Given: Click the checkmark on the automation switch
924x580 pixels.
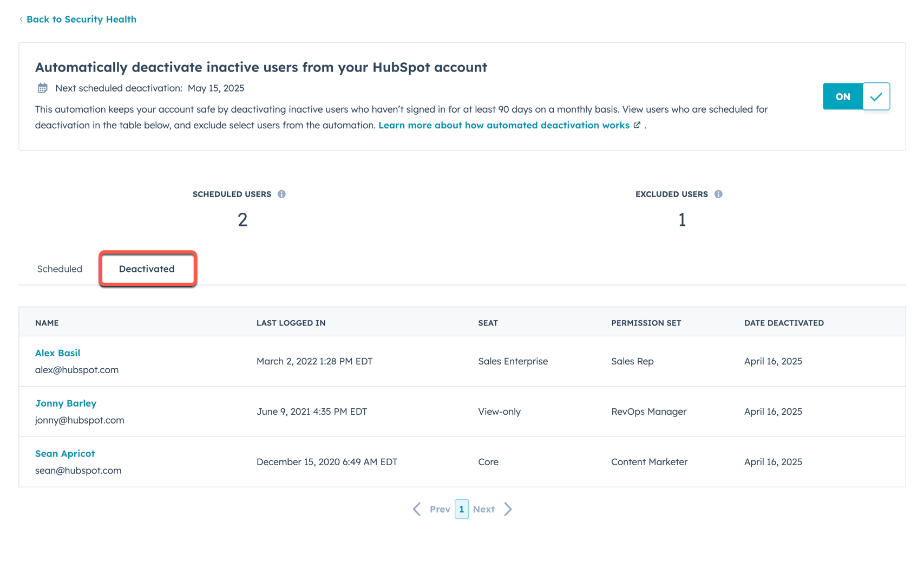Looking at the screenshot, I should click(x=876, y=96).
